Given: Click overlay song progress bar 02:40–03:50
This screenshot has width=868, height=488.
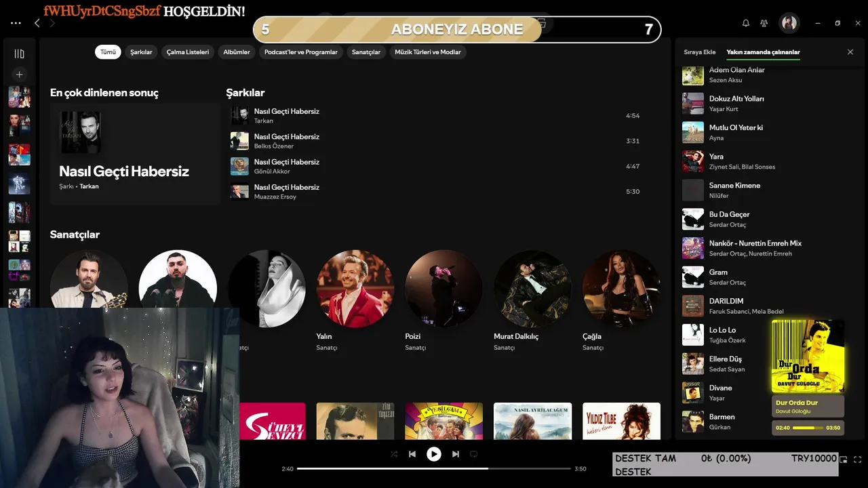Looking at the screenshot, I should 808,428.
